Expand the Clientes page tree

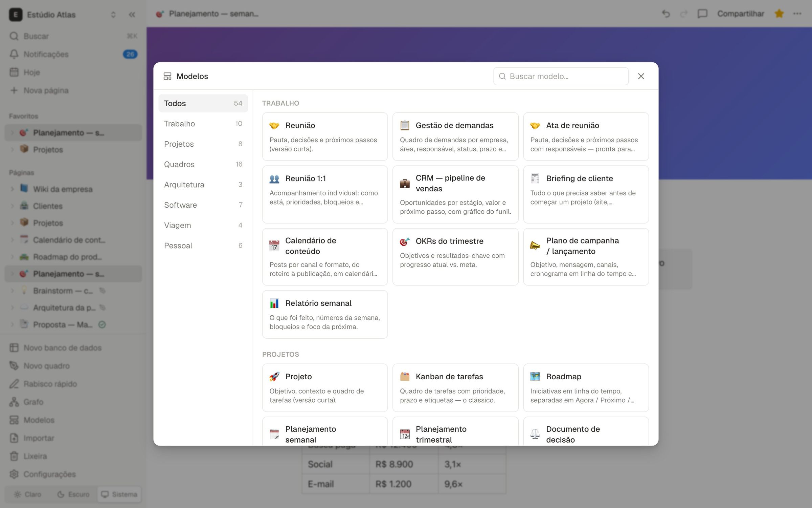click(12, 206)
